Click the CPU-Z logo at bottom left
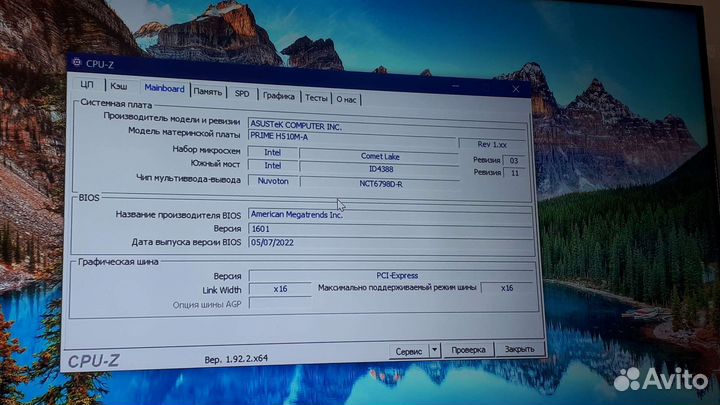The width and height of the screenshot is (720, 405). [94, 361]
